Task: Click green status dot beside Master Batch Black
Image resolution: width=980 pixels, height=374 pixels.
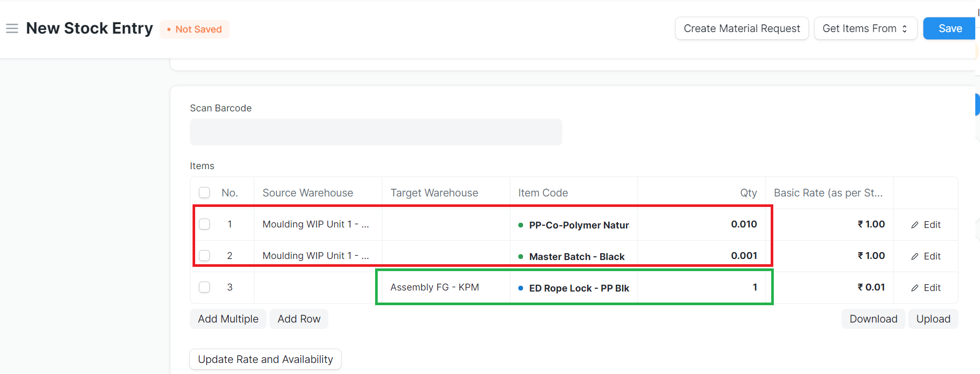Action: click(x=520, y=256)
